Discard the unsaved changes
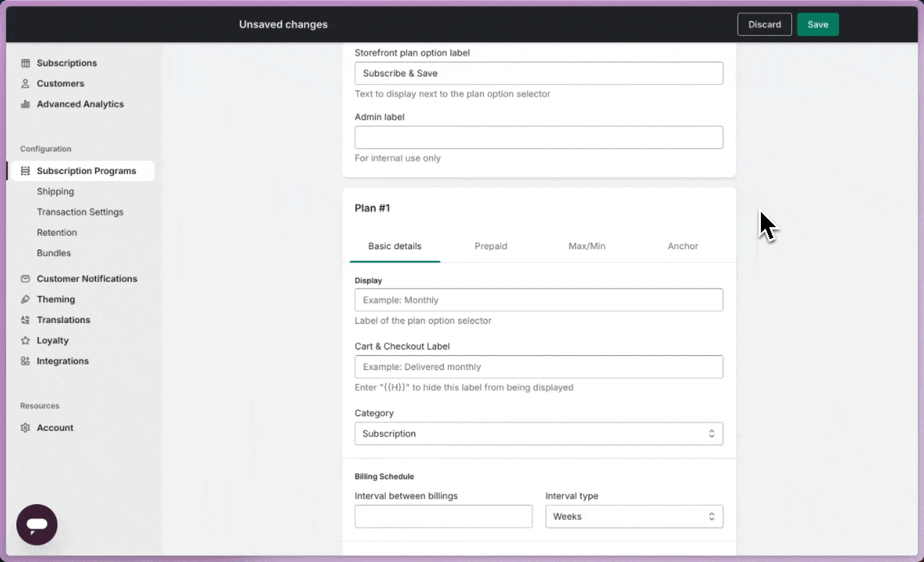This screenshot has height=562, width=924. click(764, 24)
